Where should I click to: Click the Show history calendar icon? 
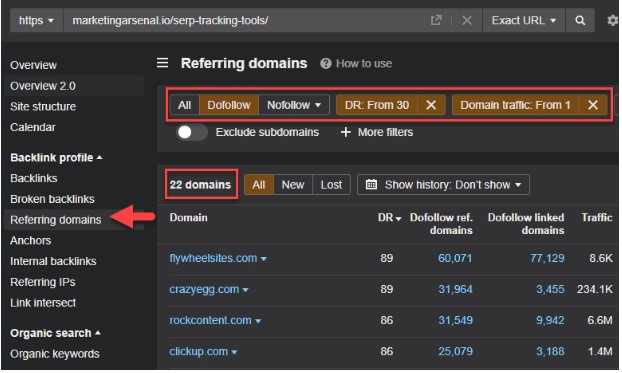(371, 185)
